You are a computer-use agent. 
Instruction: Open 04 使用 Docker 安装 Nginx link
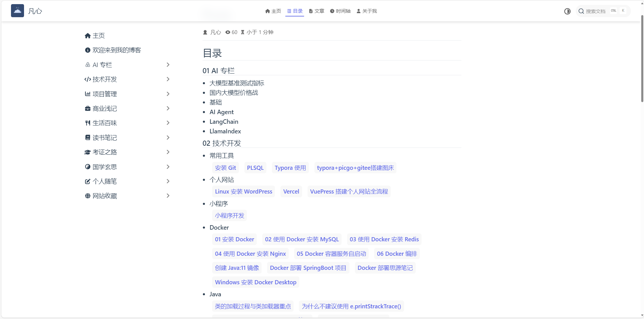(x=251, y=254)
